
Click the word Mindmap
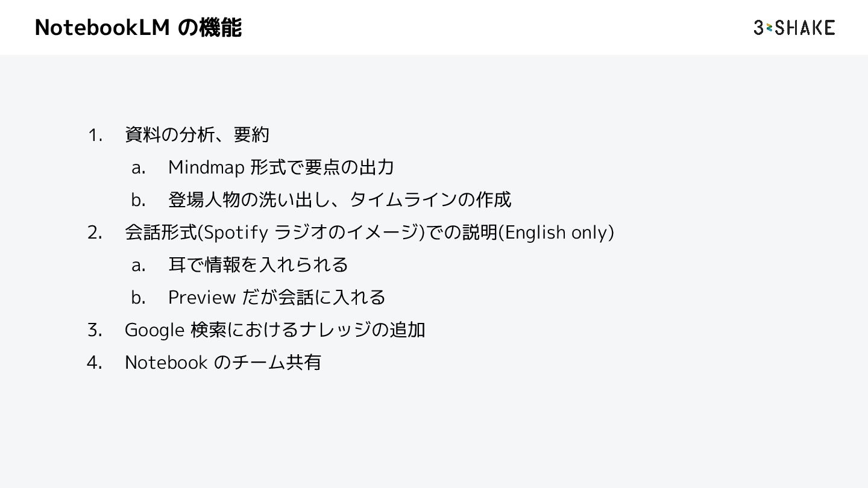[206, 167]
